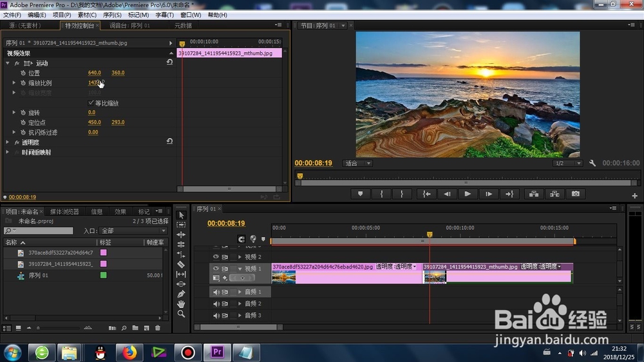644x362 pixels.
Task: Expand the 旋转 property
Action: click(x=14, y=112)
